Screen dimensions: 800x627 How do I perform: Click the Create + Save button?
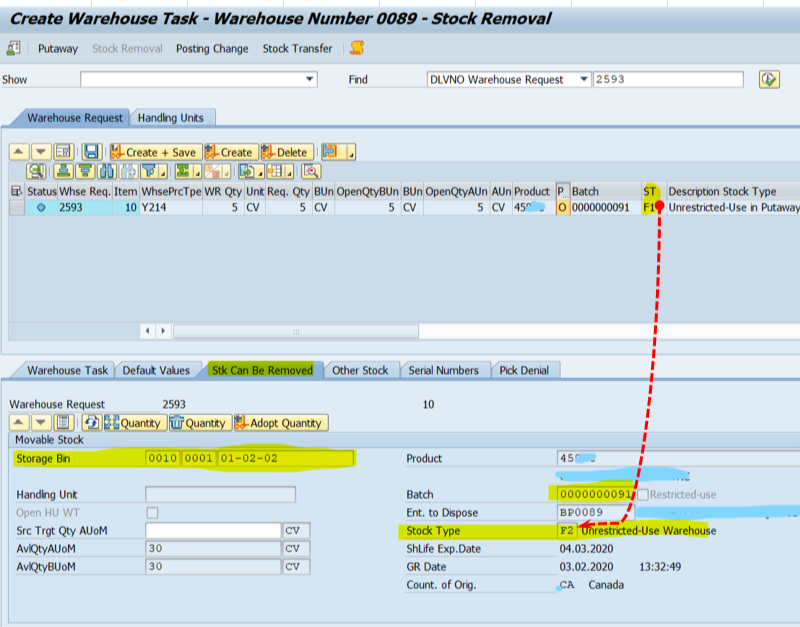pyautogui.click(x=156, y=152)
